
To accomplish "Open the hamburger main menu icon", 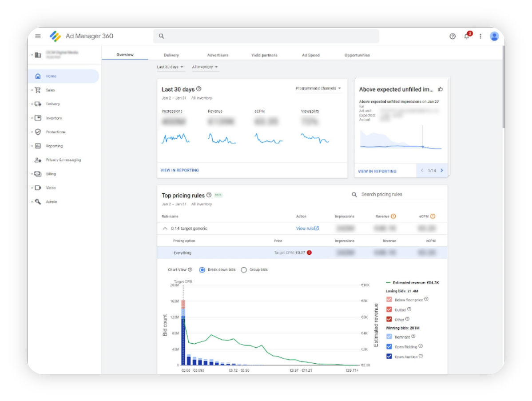I will tap(38, 36).
